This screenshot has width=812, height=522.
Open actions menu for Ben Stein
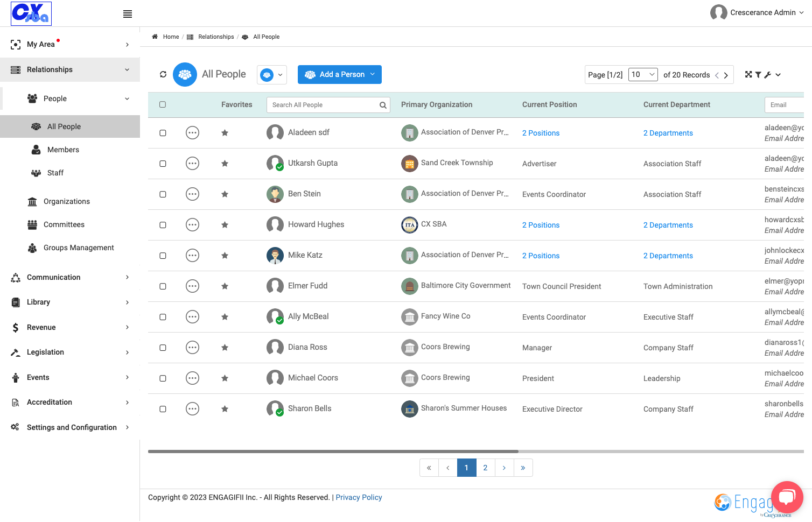192,194
